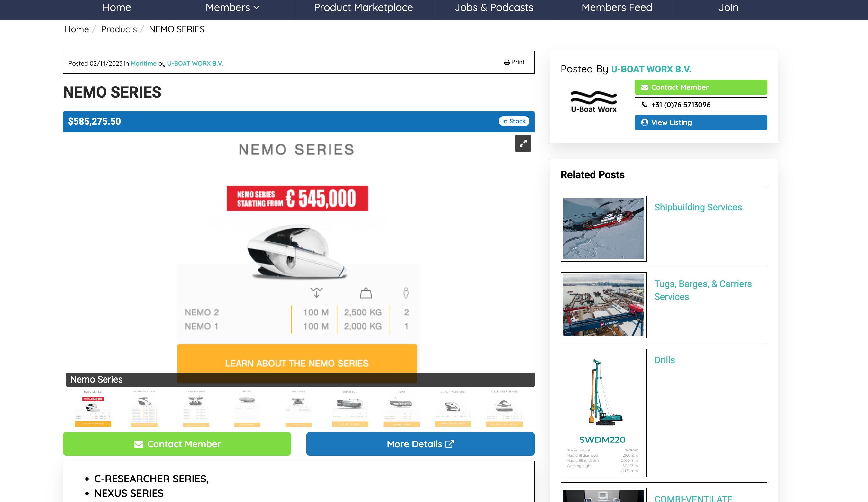Screen dimensions: 868x502
Task: Click Contact Member in the Posted By sidebar
Action: click(x=701, y=87)
